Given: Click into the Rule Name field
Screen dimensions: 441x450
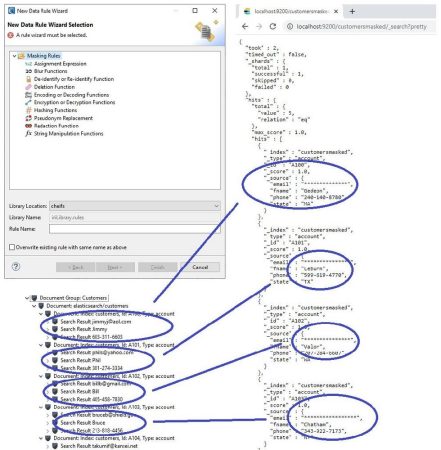Looking at the screenshot, I should [x=135, y=229].
